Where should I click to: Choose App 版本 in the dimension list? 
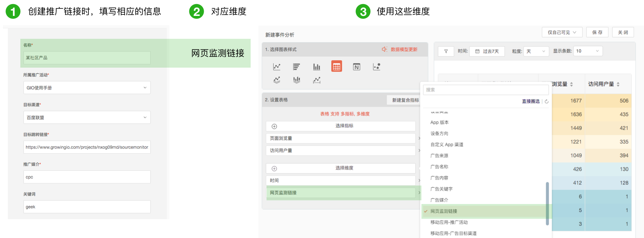click(x=439, y=123)
